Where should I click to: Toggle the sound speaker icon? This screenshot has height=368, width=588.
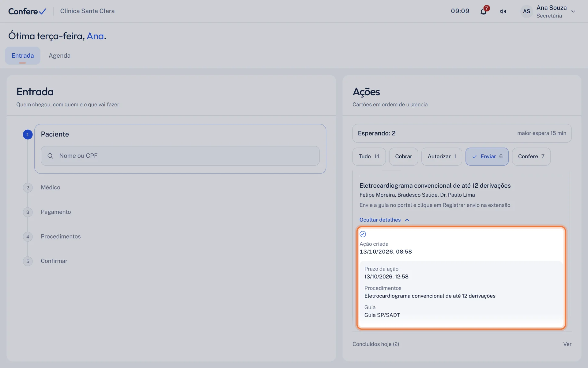tap(503, 12)
